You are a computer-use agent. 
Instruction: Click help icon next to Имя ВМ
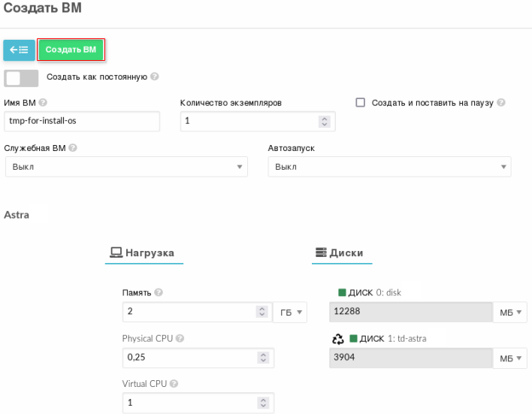(43, 103)
